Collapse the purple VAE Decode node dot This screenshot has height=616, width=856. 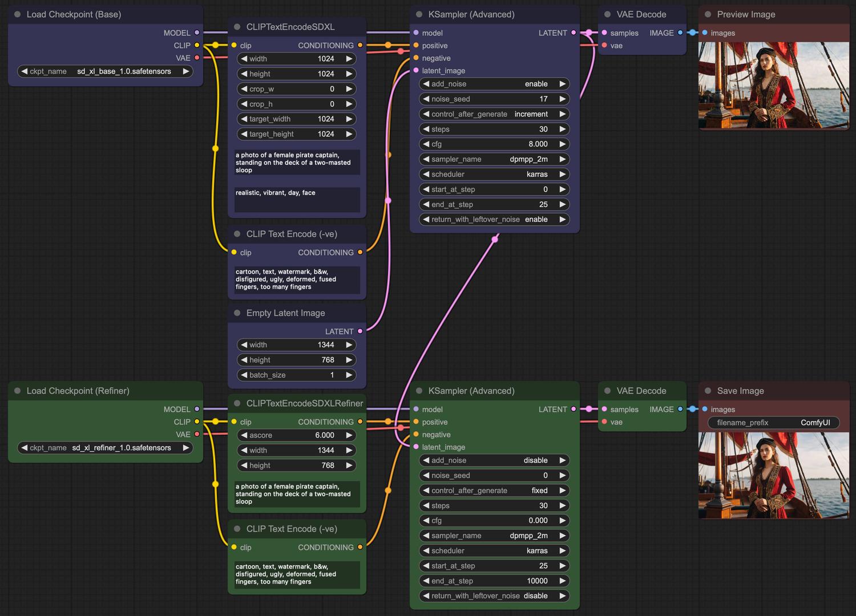coord(607,14)
